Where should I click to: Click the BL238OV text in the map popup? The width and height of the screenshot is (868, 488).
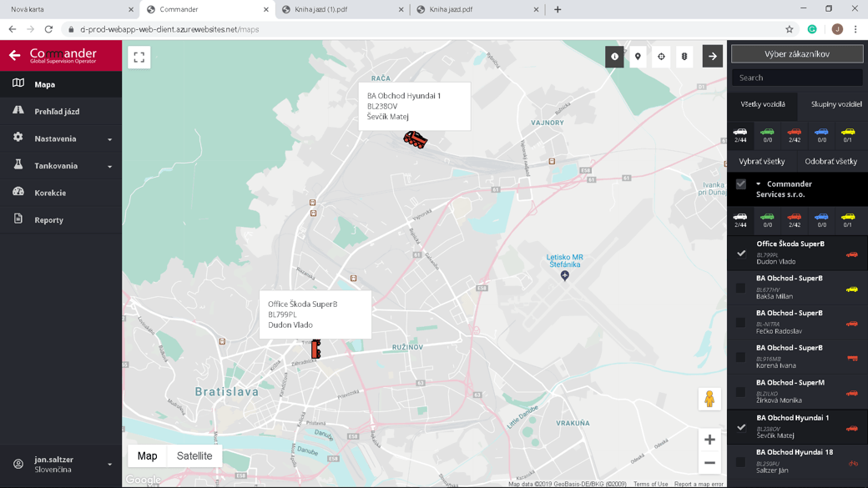coord(382,106)
